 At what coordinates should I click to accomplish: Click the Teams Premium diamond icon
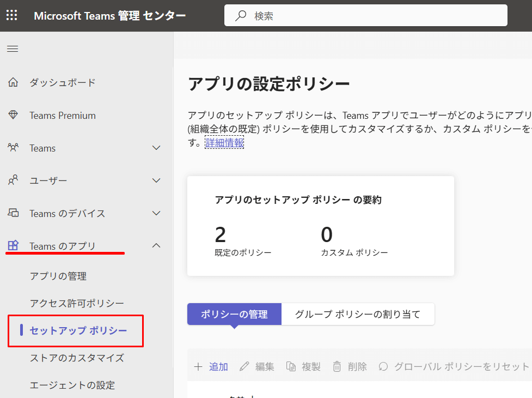(x=13, y=116)
